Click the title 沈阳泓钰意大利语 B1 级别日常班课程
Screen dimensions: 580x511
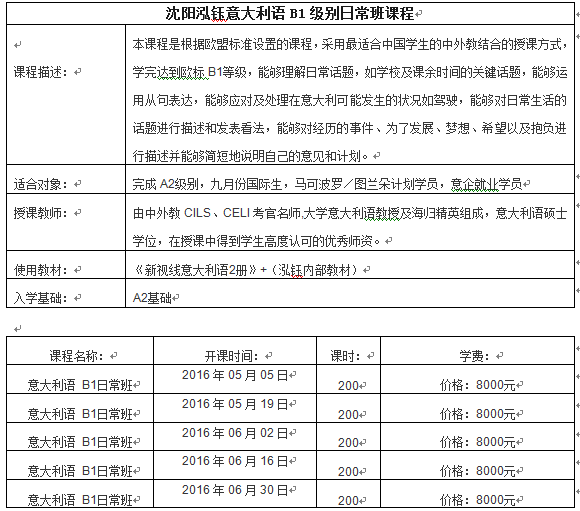289,14
